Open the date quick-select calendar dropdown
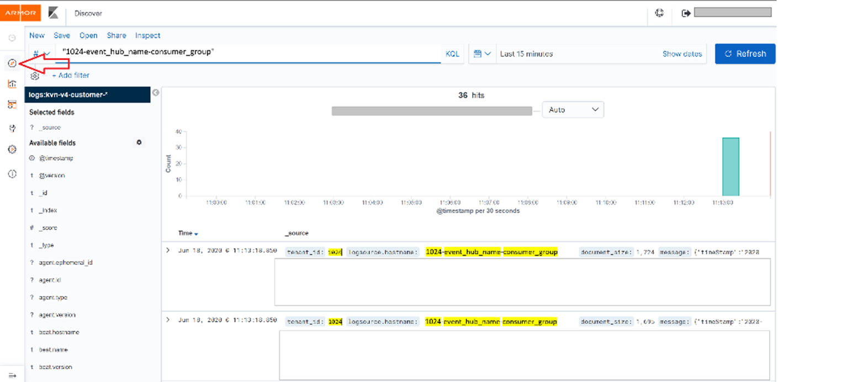Image resolution: width=868 pixels, height=382 pixels. pos(482,54)
